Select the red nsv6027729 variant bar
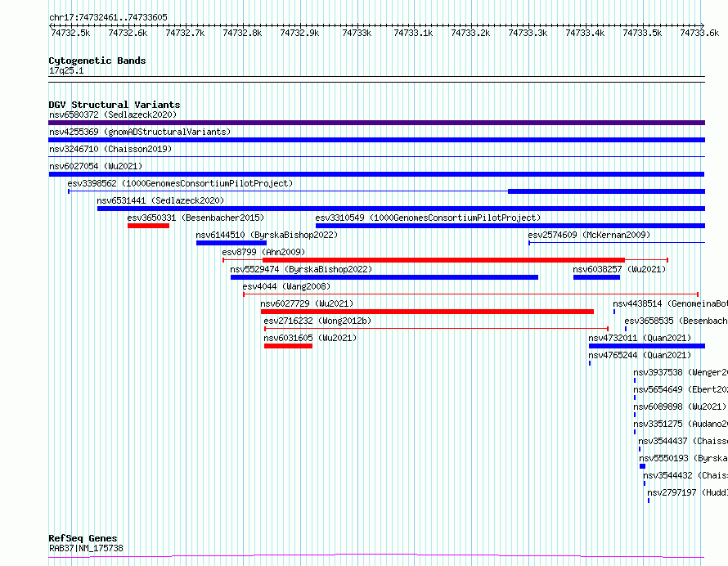Screen dimensions: 728x566 (427, 312)
